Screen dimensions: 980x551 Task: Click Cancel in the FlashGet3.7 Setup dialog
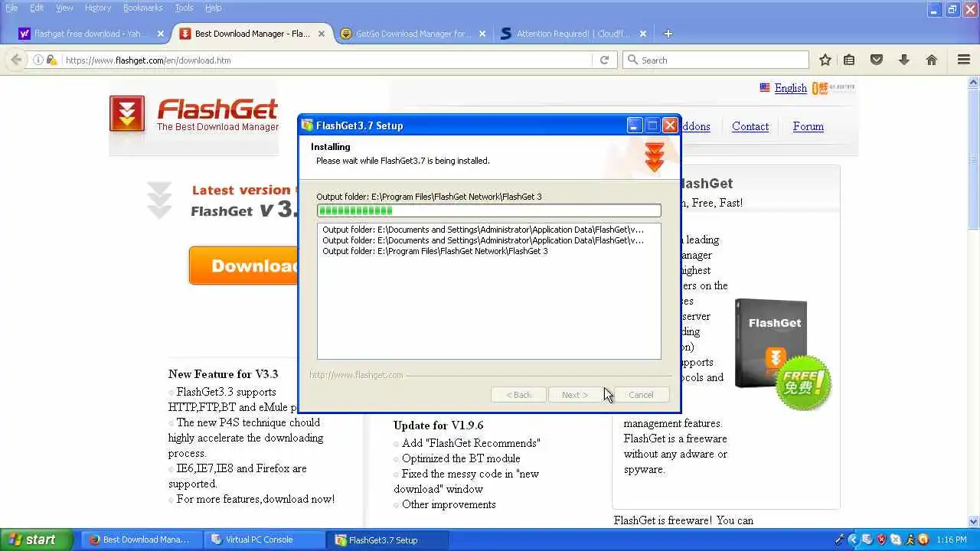(641, 395)
